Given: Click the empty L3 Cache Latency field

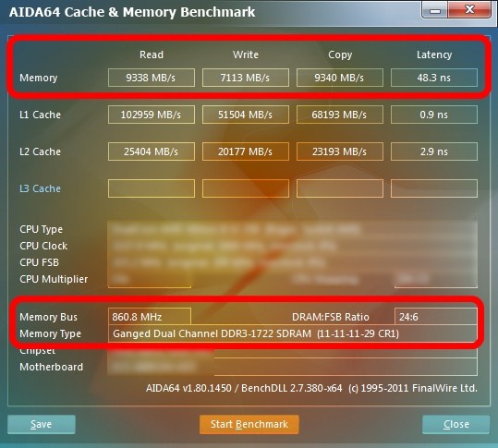Looking at the screenshot, I should tap(434, 188).
